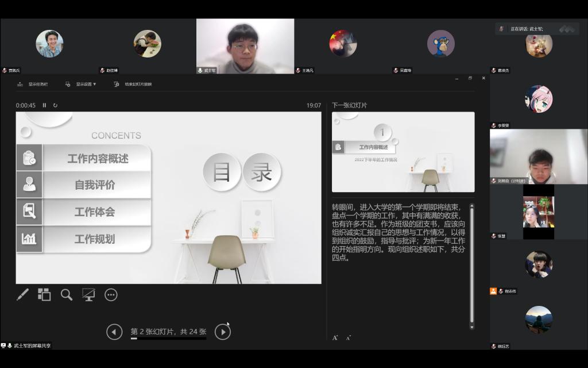Go to the previous slide arrow

coord(114,332)
